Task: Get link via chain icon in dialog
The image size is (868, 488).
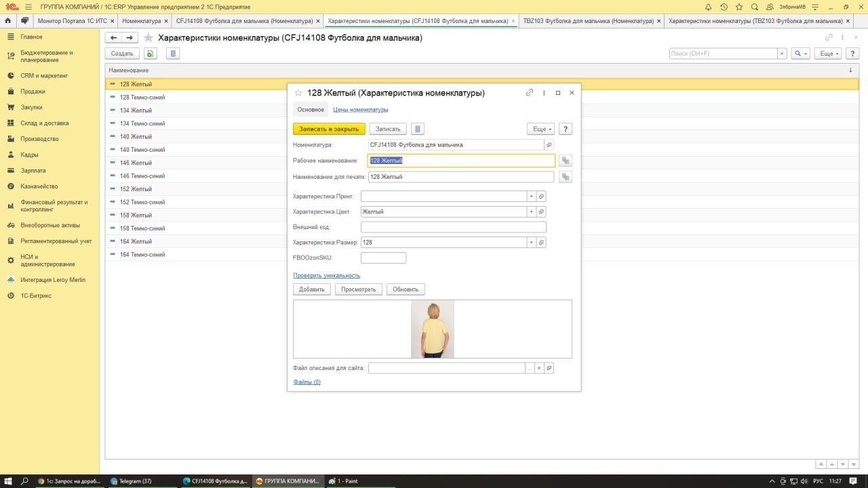Action: click(530, 93)
